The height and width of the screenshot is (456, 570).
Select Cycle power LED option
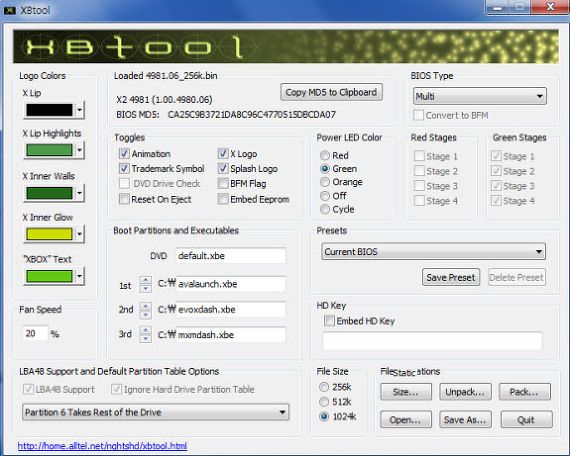tap(325, 209)
